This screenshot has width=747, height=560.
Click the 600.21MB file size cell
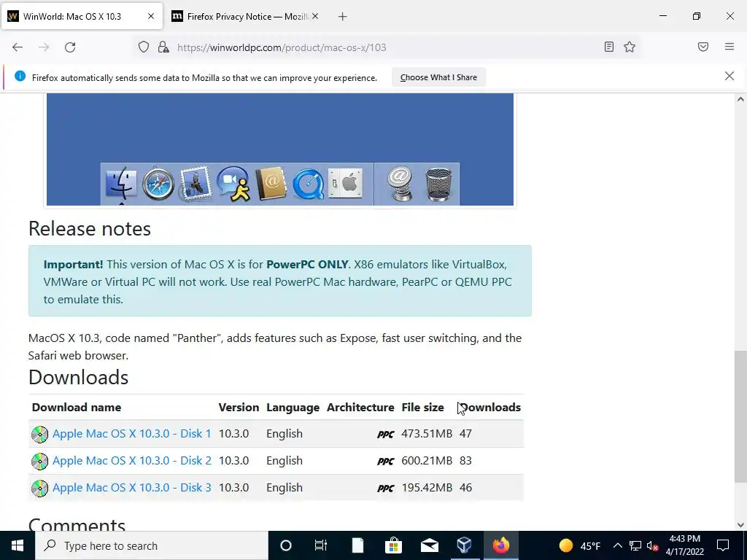tap(426, 461)
